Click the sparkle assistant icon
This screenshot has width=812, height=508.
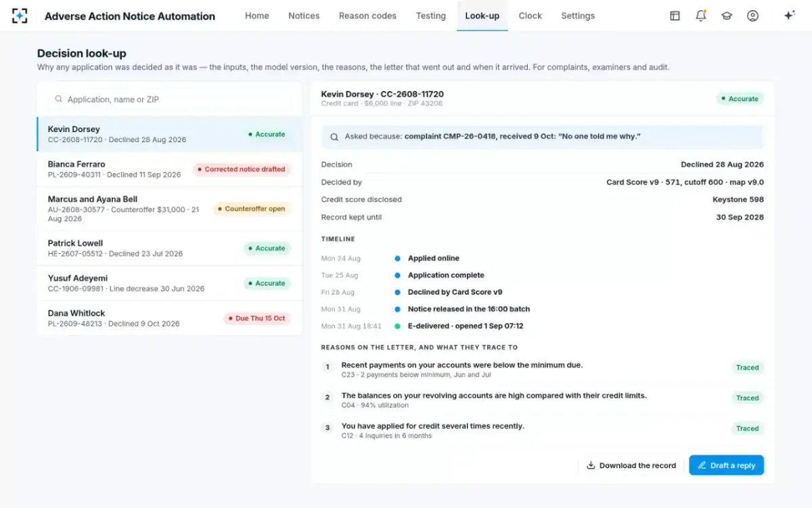point(789,16)
